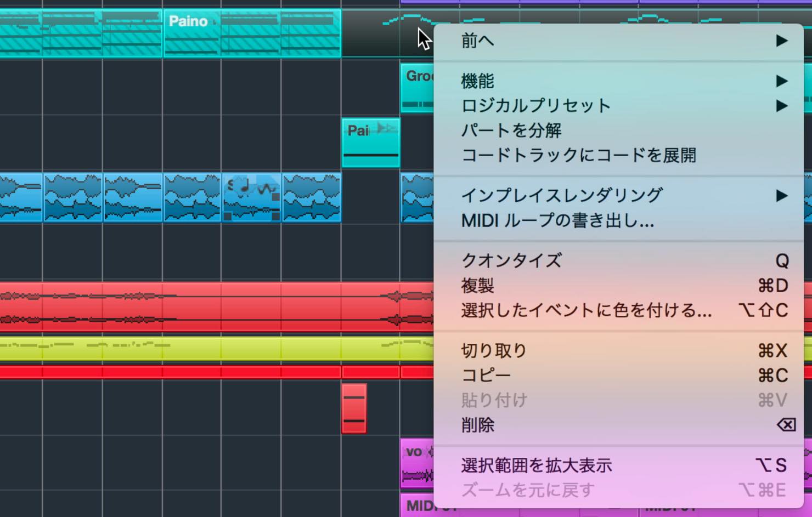This screenshot has height=517, width=812.
Task: Select コードトラックにコードを展開
Action: (618, 155)
